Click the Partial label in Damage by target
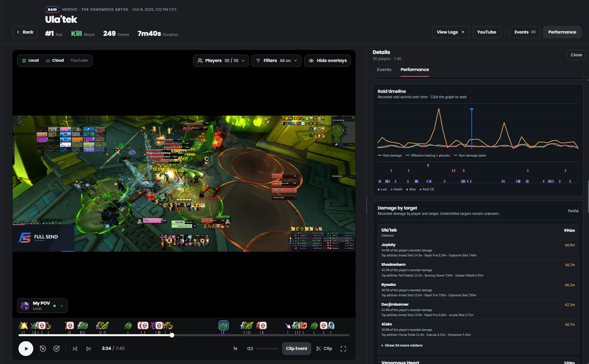 (573, 211)
